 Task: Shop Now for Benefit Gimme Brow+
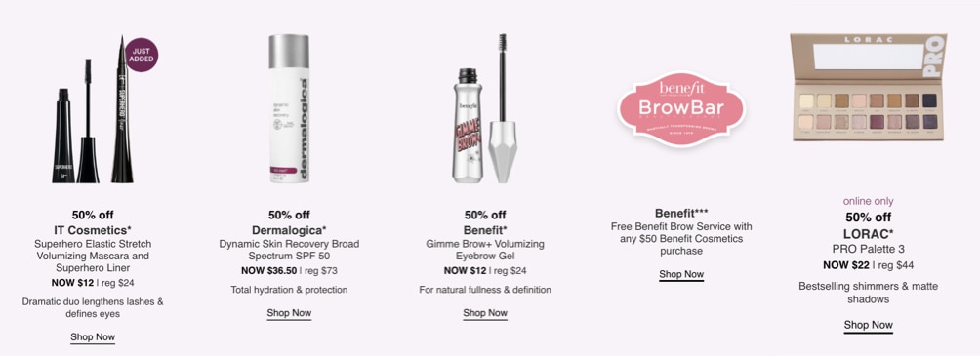tap(485, 313)
